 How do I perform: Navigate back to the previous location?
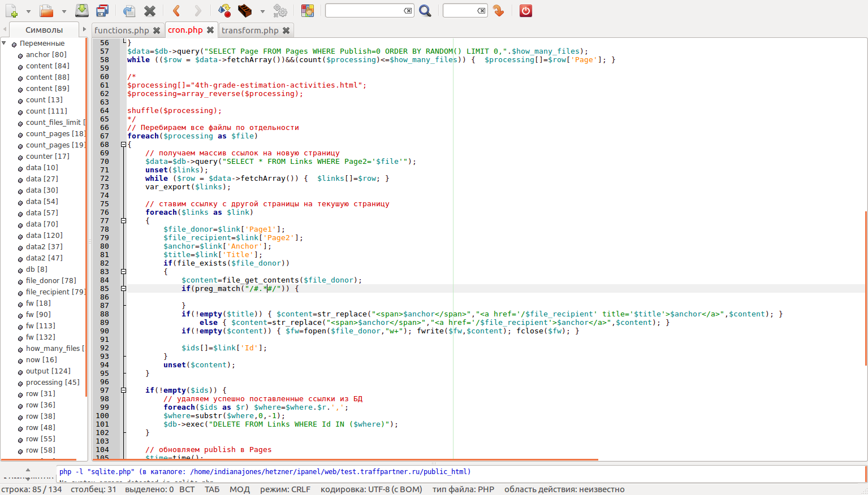click(176, 11)
